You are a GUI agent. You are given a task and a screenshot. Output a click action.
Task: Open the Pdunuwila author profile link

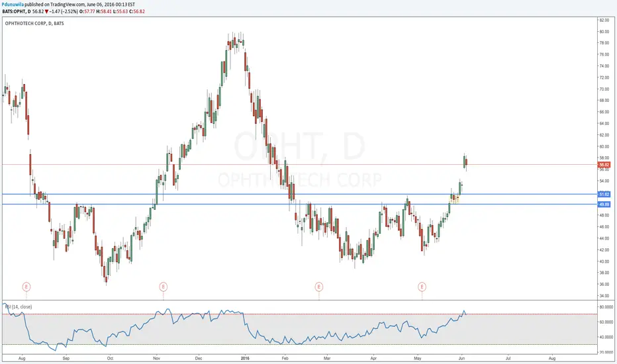pyautogui.click(x=13, y=5)
